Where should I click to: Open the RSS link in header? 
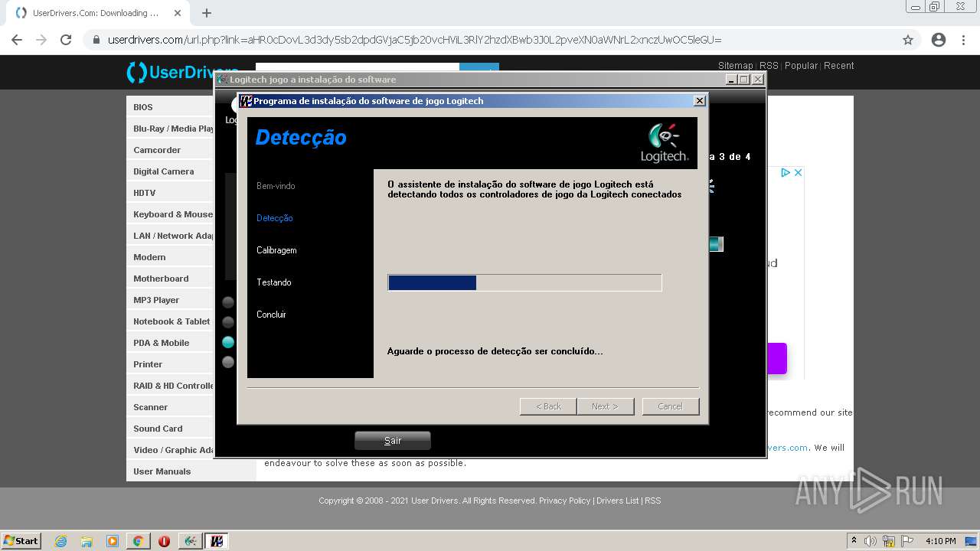click(x=769, y=66)
